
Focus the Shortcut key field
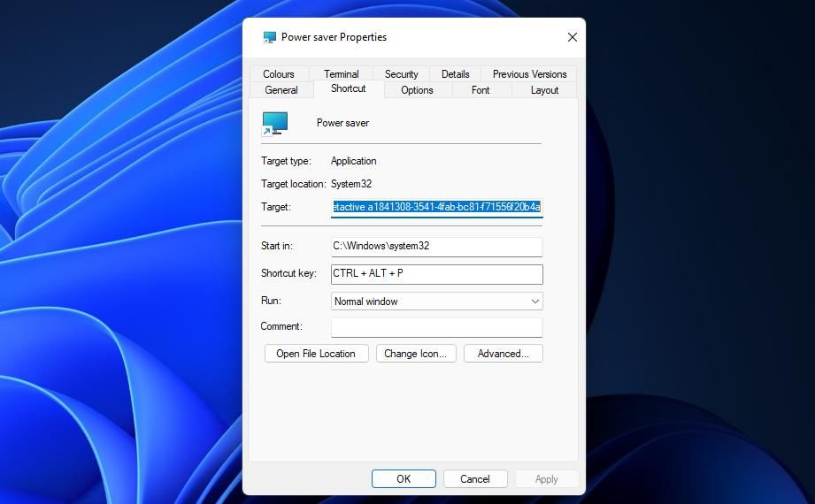[x=436, y=274]
